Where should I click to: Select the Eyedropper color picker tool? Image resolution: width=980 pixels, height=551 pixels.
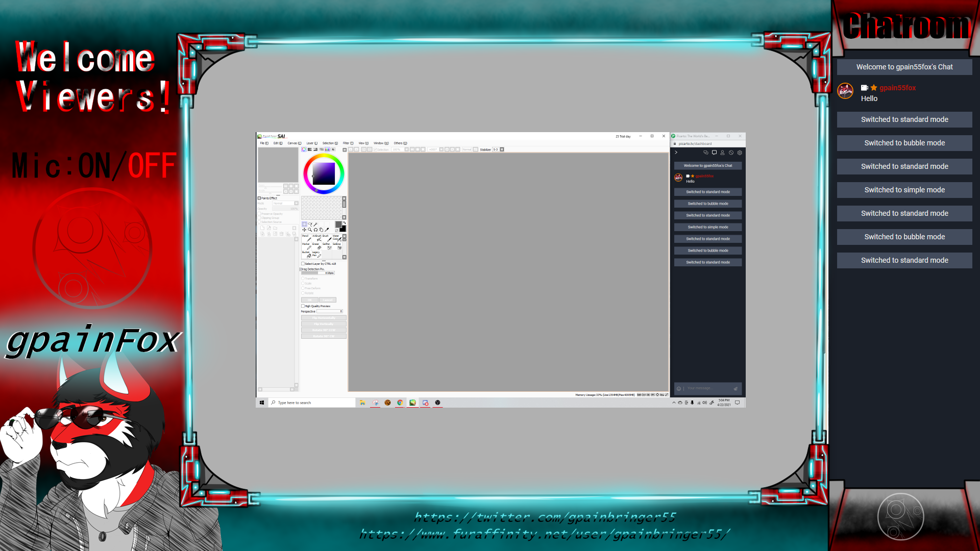327,230
